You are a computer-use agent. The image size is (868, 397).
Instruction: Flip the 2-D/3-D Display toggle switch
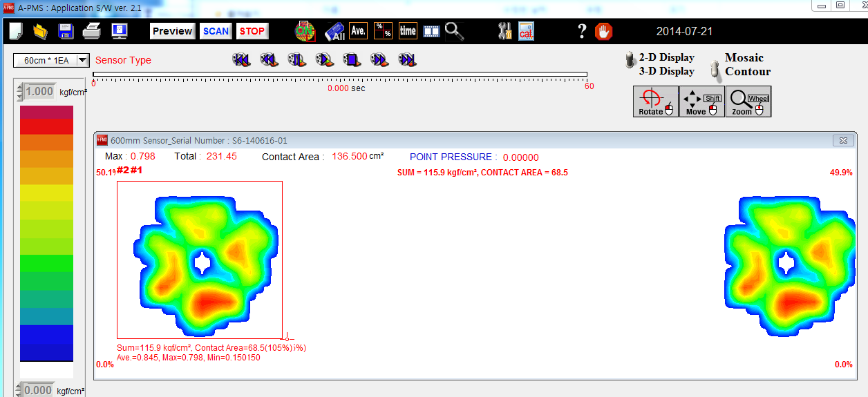630,61
